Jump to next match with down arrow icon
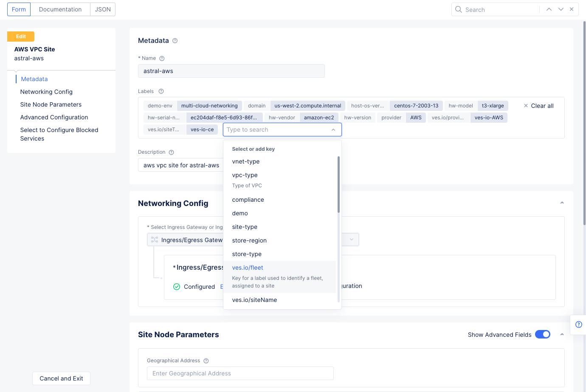586x392 pixels. click(x=560, y=9)
